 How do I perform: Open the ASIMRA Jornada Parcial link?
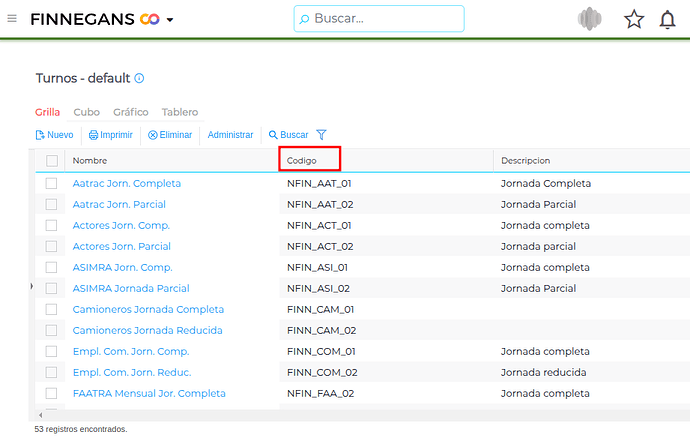131,288
